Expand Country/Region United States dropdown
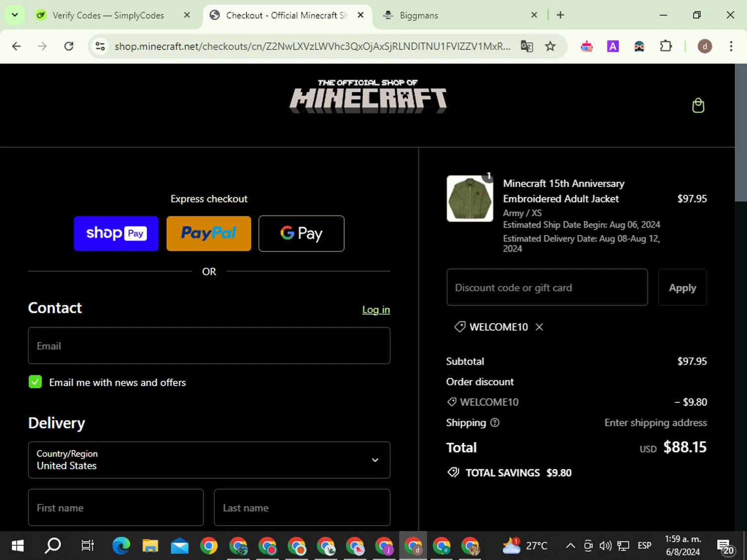The height and width of the screenshot is (560, 747). (x=209, y=460)
